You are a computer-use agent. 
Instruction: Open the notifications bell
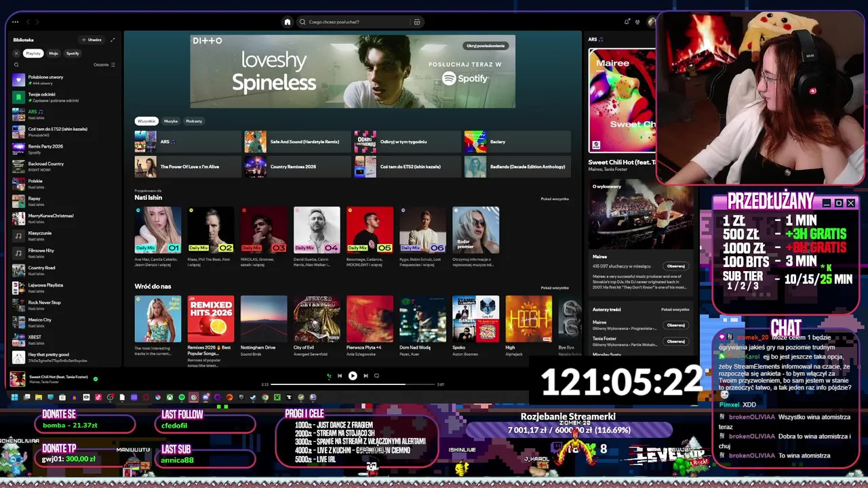627,22
